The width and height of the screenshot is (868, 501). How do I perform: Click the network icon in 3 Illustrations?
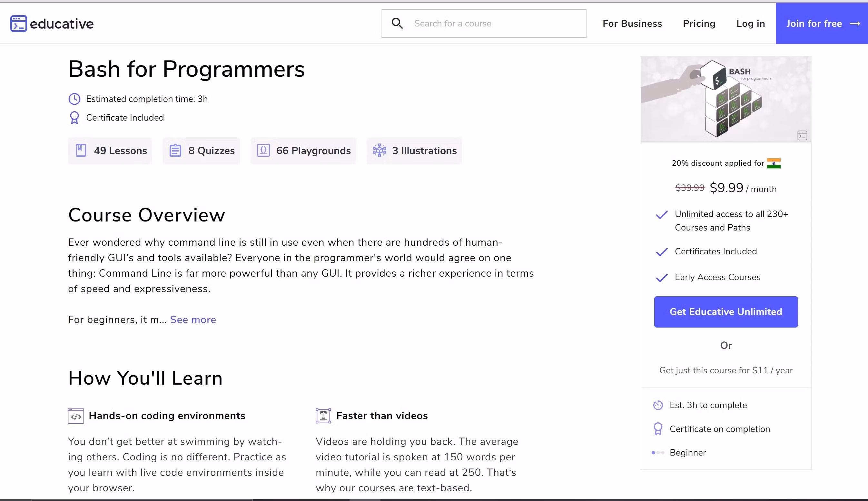tap(380, 150)
